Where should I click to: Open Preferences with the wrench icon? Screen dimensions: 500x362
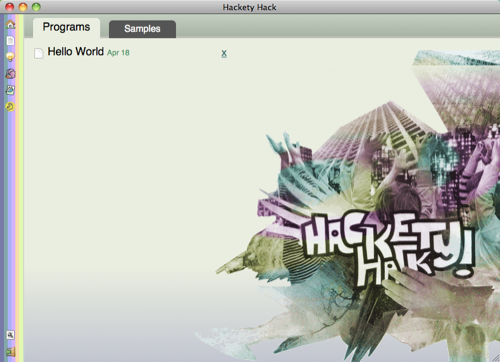pyautogui.click(x=11, y=335)
